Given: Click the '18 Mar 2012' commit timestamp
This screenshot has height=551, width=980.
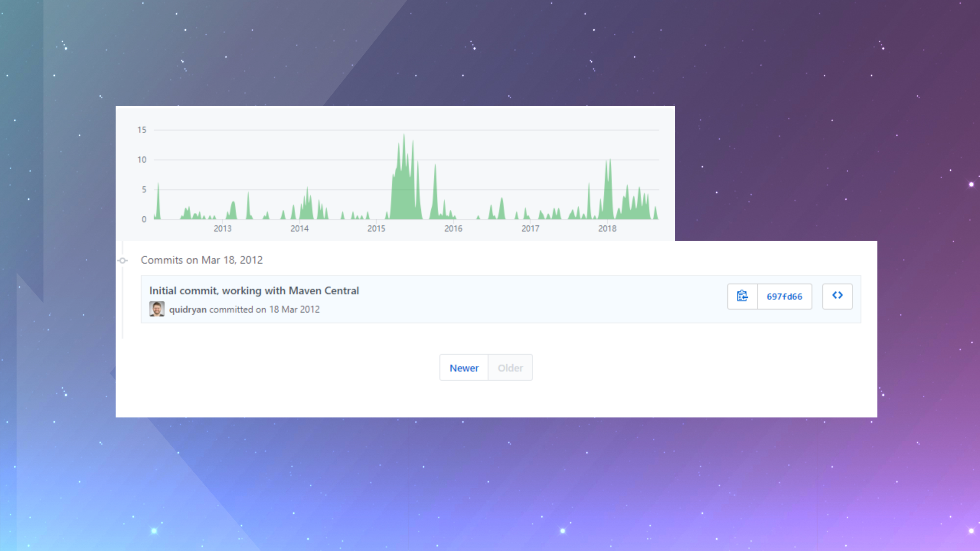Looking at the screenshot, I should pos(294,310).
